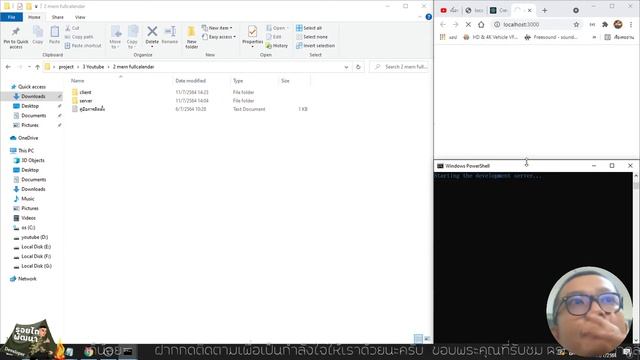Switch to the Home ribbon tab
Image resolution: width=640 pixels, height=360 pixels.
[34, 17]
